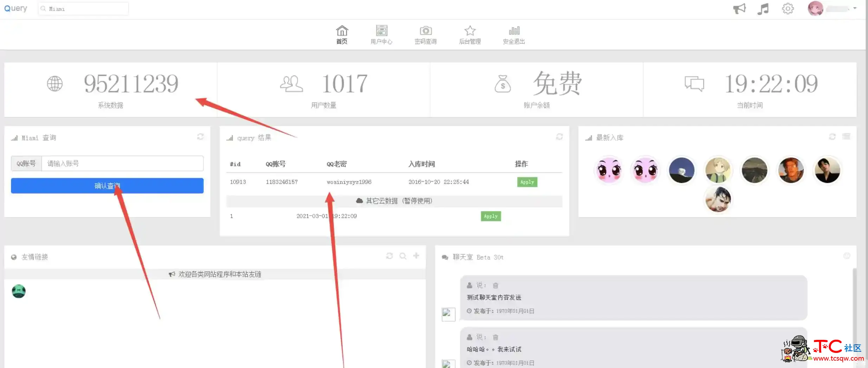Expand the user account dropdown arrow

[855, 8]
